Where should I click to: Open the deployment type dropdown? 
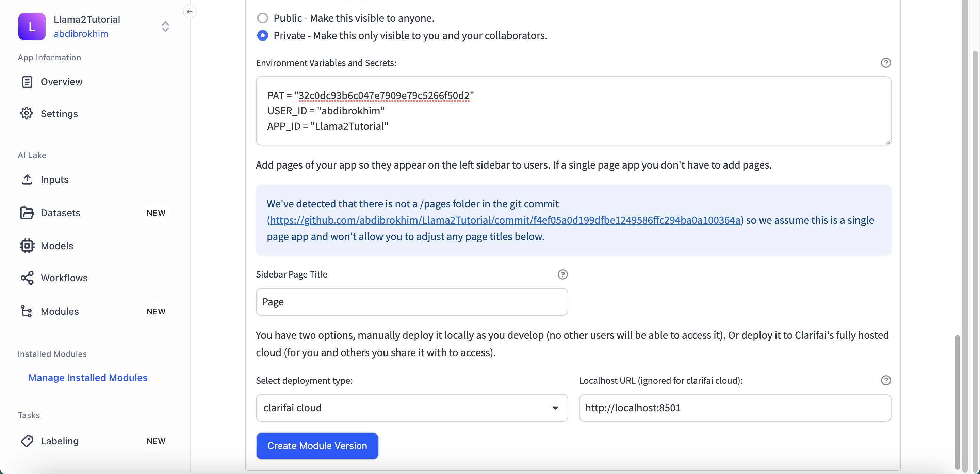(x=412, y=408)
